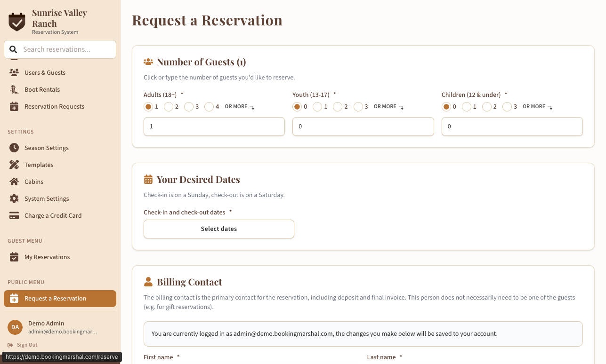Click the PUBLIC MENU section label
The image size is (606, 364).
[26, 282]
